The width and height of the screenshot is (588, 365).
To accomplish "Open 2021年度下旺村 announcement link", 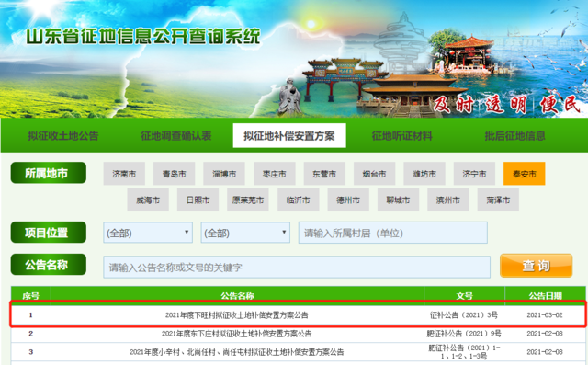I will 237,315.
